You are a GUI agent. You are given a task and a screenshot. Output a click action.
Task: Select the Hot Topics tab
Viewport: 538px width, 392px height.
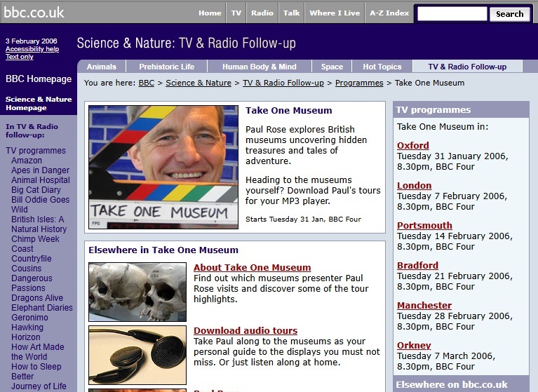point(382,67)
